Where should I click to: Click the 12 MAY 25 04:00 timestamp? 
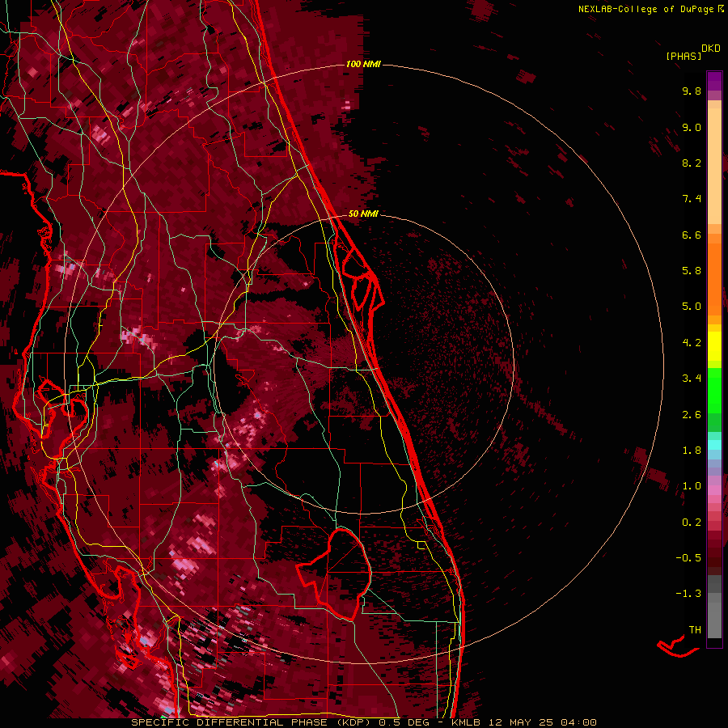542,722
